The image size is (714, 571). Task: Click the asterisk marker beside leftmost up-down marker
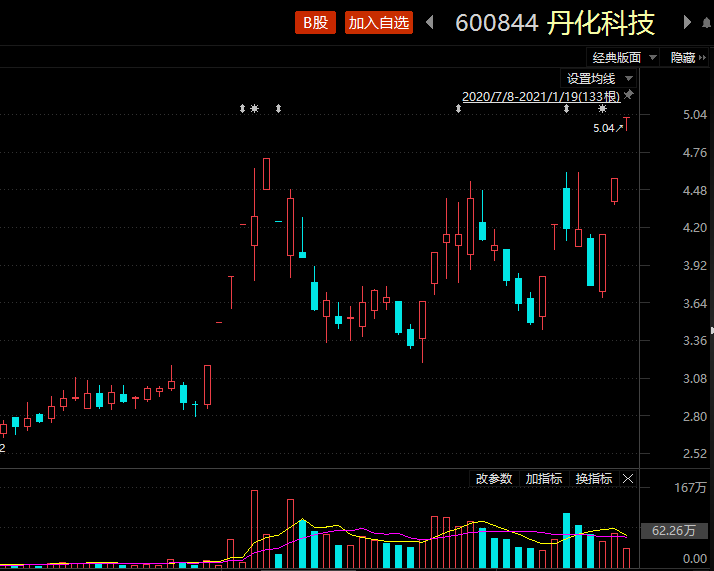255,108
